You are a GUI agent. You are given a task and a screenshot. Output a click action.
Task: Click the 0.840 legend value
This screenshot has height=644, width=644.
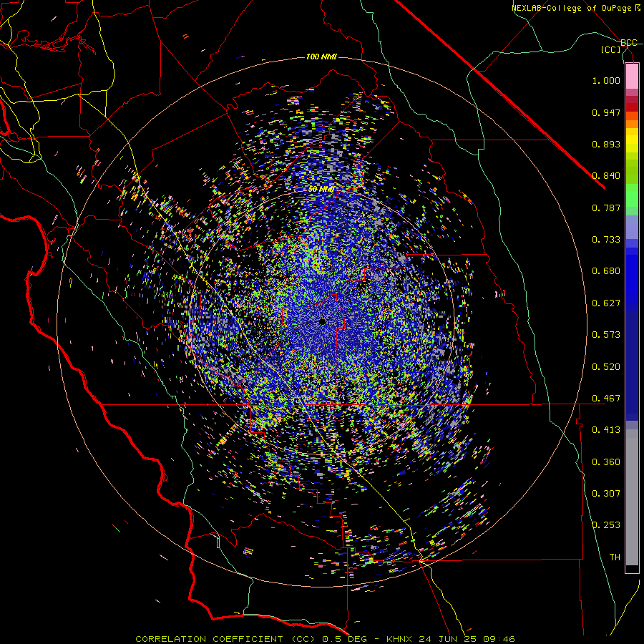pyautogui.click(x=606, y=176)
